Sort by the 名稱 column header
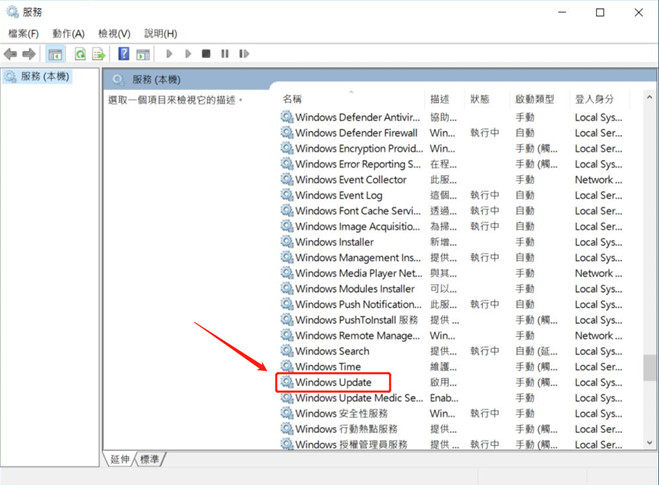Image resolution: width=659 pixels, height=485 pixels. (x=292, y=99)
